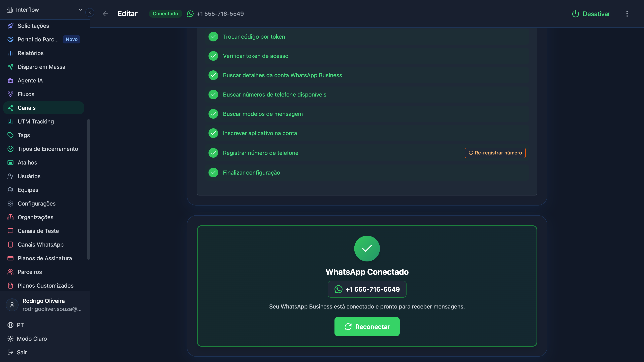644x362 pixels.
Task: Open Disparo em Massa send icon
Action: [x=10, y=67]
